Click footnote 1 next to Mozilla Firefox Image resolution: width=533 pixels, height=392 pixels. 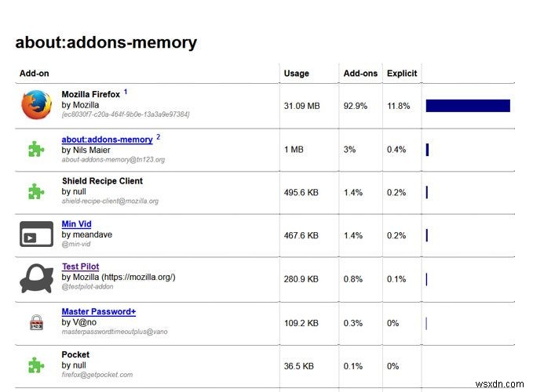point(126,92)
